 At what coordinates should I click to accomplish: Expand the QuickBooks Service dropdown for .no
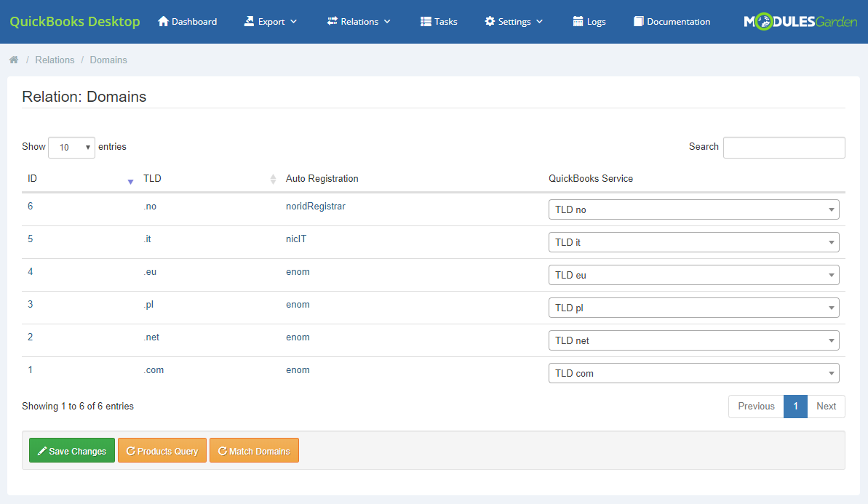(x=693, y=209)
